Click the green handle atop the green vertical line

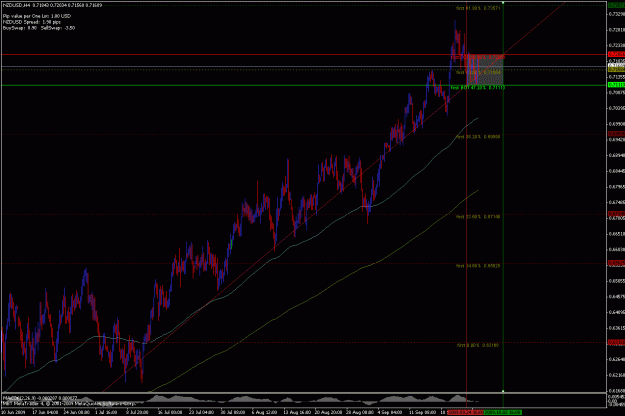click(x=503, y=3)
